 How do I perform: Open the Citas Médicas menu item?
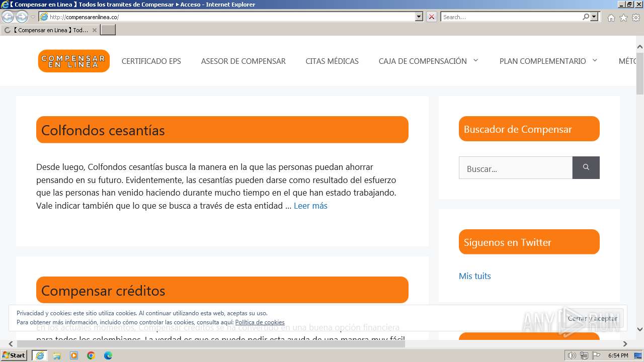[x=332, y=61]
